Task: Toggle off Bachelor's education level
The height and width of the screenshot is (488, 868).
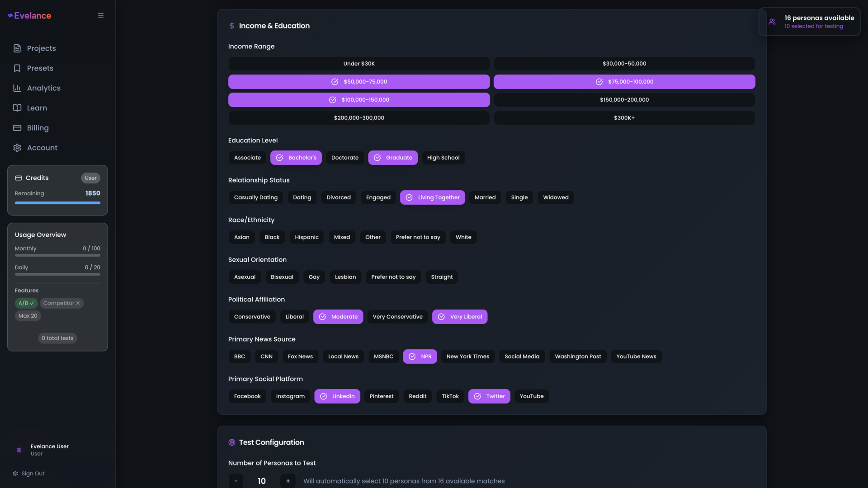Action: click(x=296, y=158)
